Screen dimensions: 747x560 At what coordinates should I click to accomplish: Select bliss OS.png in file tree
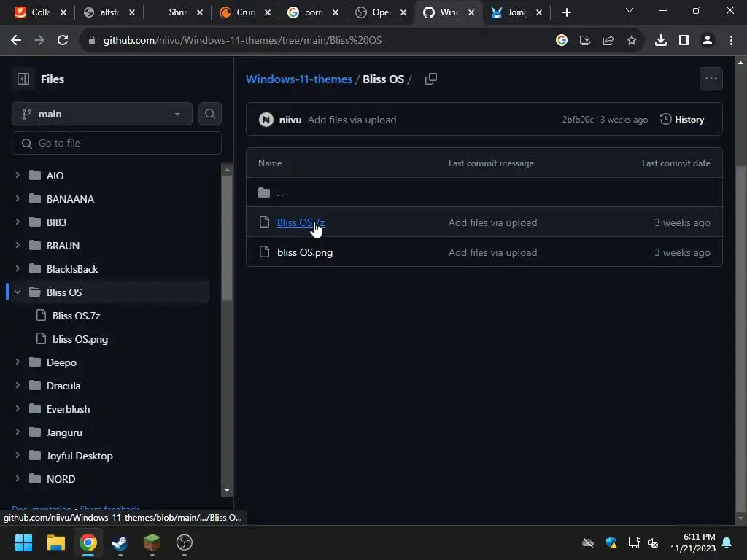point(80,339)
